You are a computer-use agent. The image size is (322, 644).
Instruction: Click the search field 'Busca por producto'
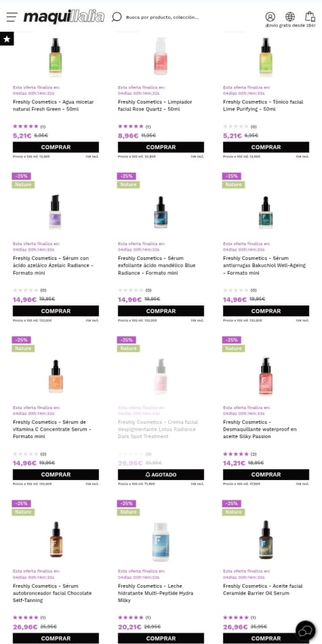(162, 17)
